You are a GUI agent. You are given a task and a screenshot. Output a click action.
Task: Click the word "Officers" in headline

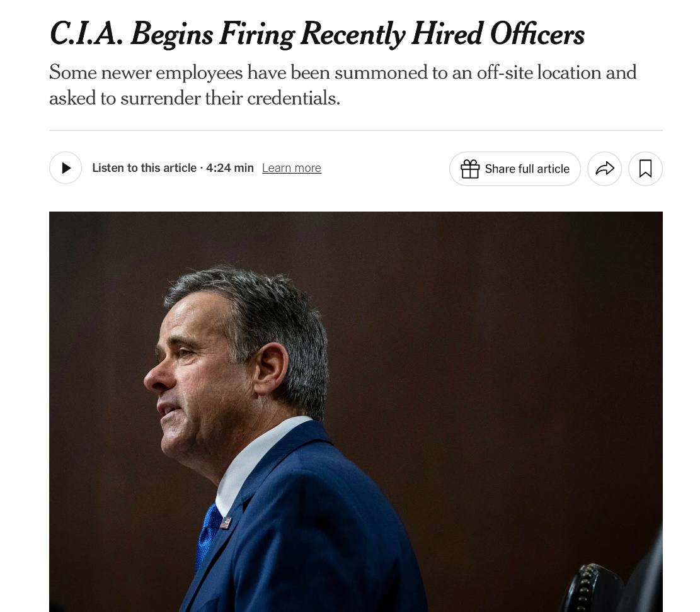tap(537, 34)
